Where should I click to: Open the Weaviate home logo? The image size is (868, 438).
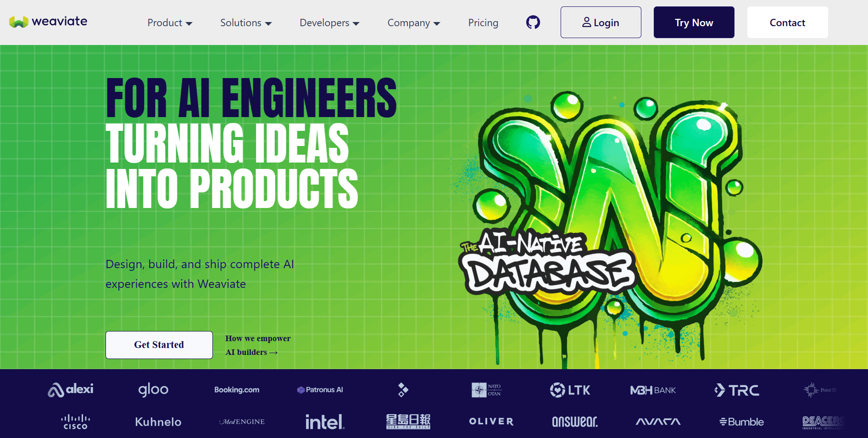[x=48, y=22]
